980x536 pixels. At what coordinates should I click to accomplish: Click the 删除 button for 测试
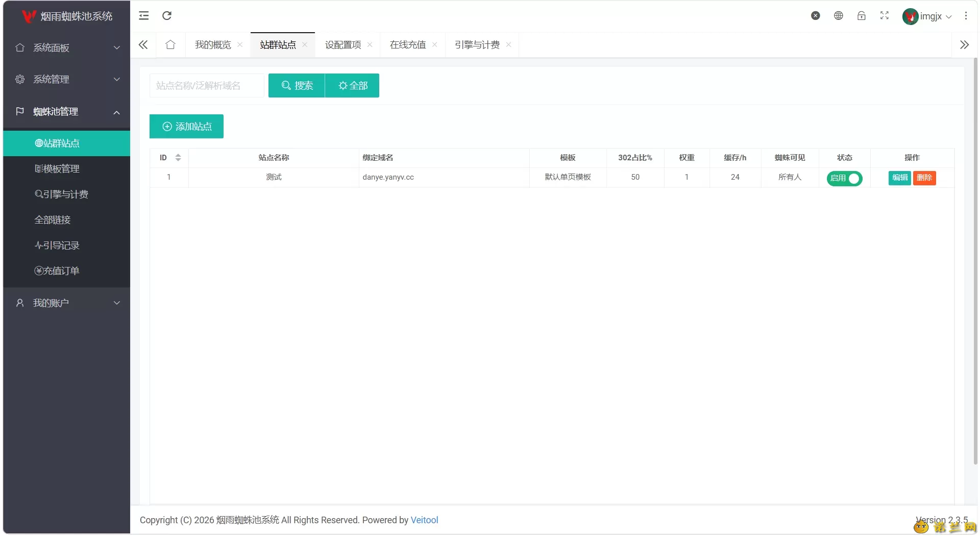tap(924, 178)
